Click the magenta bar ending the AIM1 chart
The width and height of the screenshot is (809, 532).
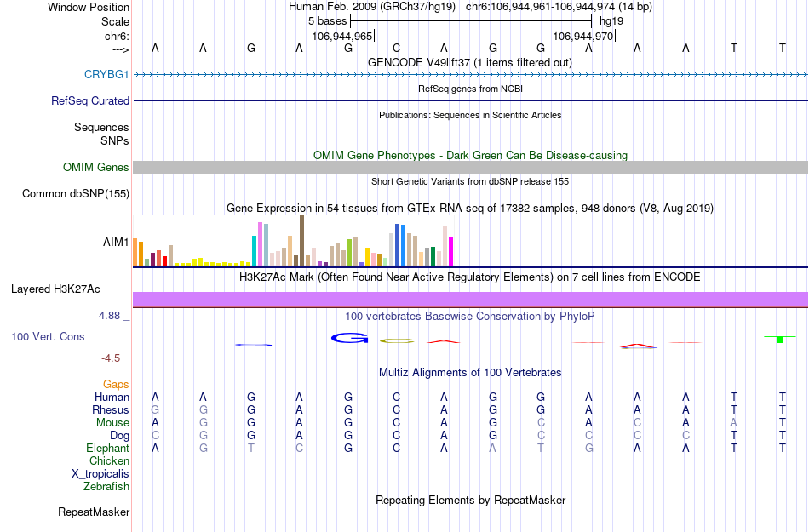(x=451, y=251)
